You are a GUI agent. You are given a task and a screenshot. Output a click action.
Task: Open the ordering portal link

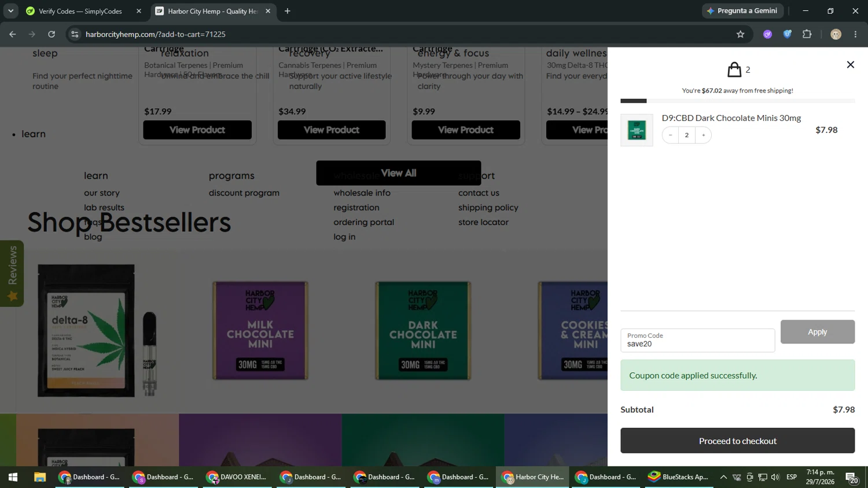click(x=364, y=222)
